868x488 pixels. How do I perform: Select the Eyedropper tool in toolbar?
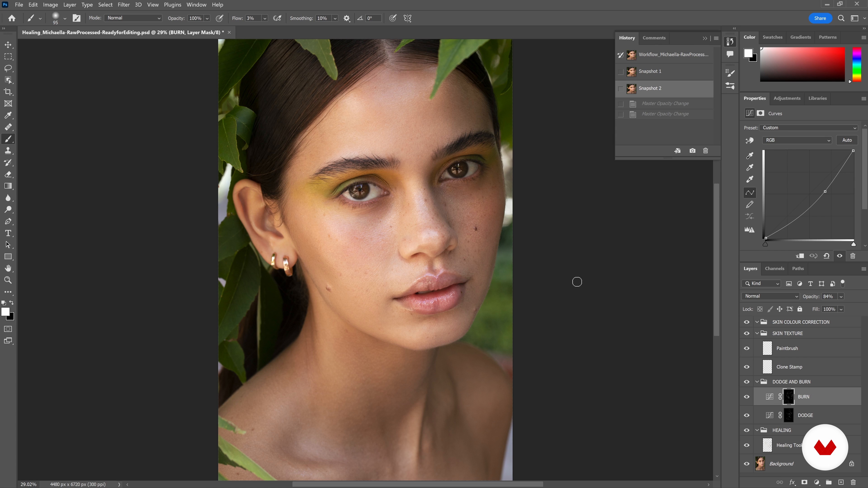[x=8, y=115]
